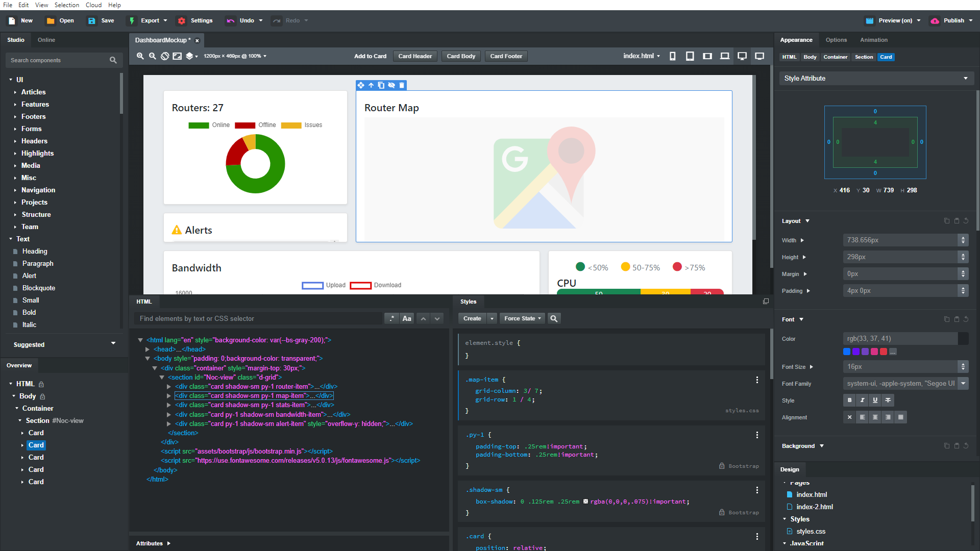Select the phone portrait device preview icon
Screen dimensions: 980x551
pos(672,56)
